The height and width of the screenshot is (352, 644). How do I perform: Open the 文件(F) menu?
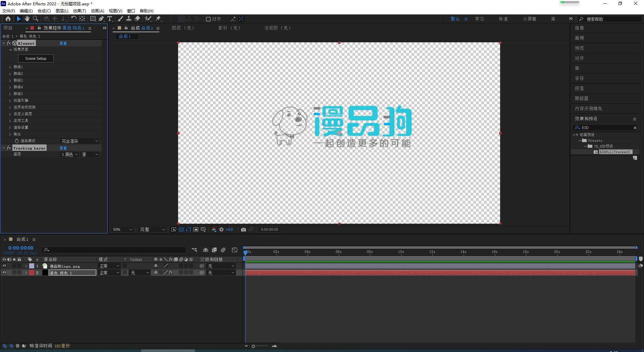(9, 11)
